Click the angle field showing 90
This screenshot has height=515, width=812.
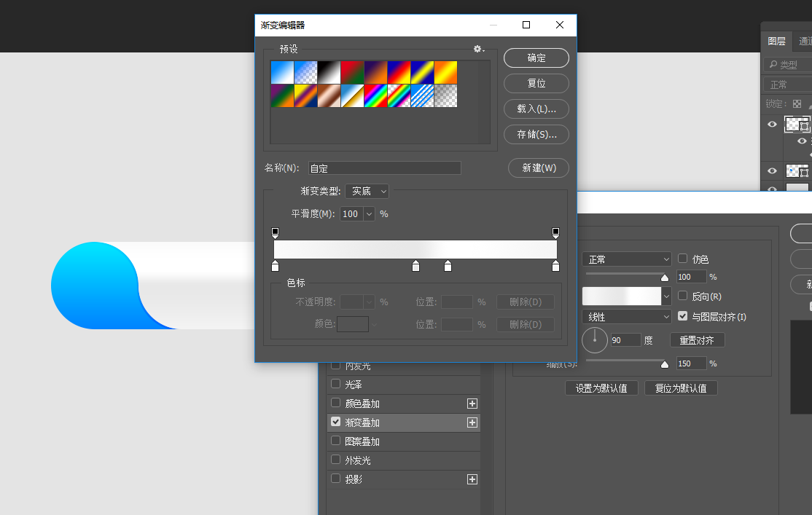[x=625, y=340]
